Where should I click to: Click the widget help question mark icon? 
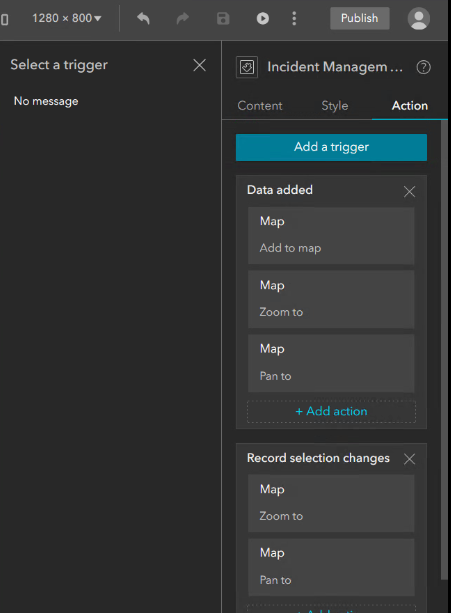tap(423, 67)
